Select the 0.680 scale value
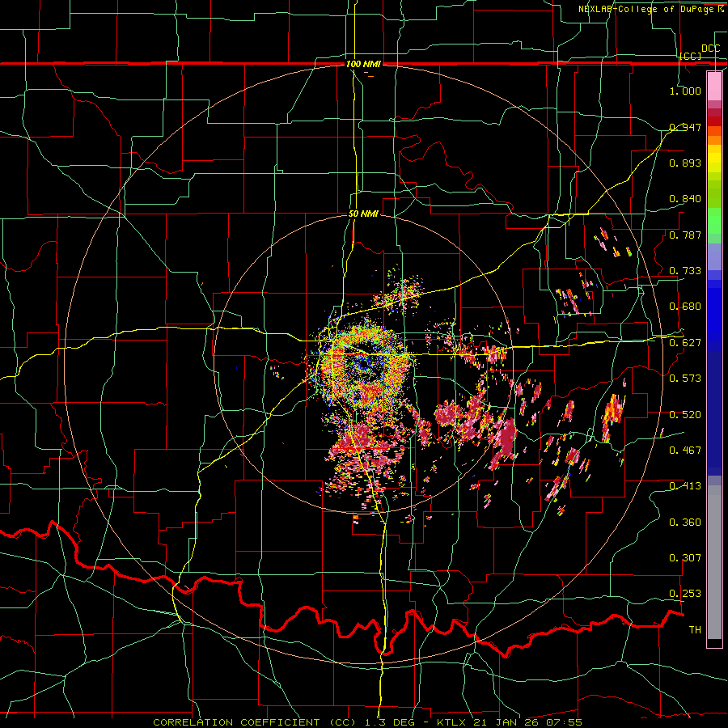The image size is (728, 728). pyautogui.click(x=685, y=307)
